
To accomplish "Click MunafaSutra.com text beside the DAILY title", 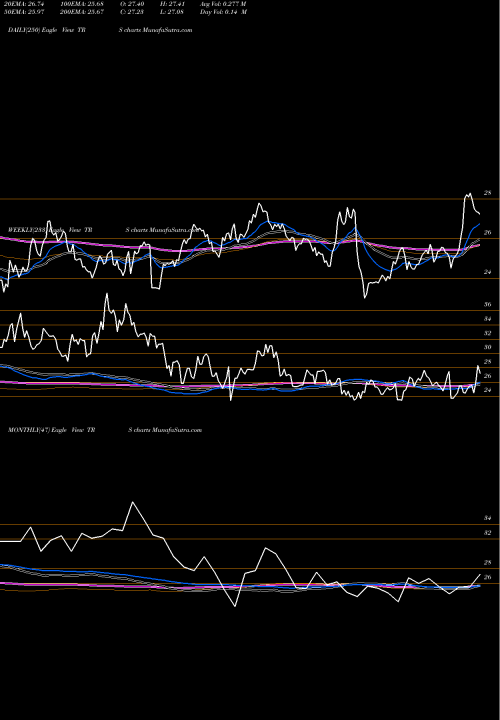I will (167, 30).
